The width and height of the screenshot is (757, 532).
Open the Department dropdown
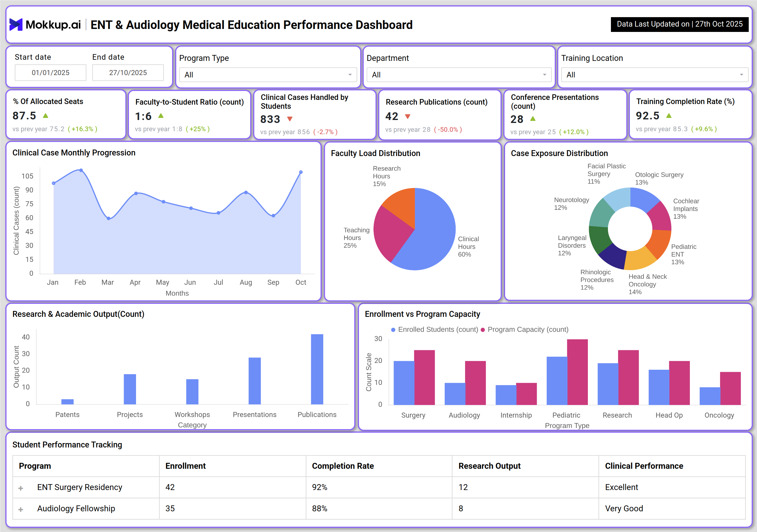point(459,75)
